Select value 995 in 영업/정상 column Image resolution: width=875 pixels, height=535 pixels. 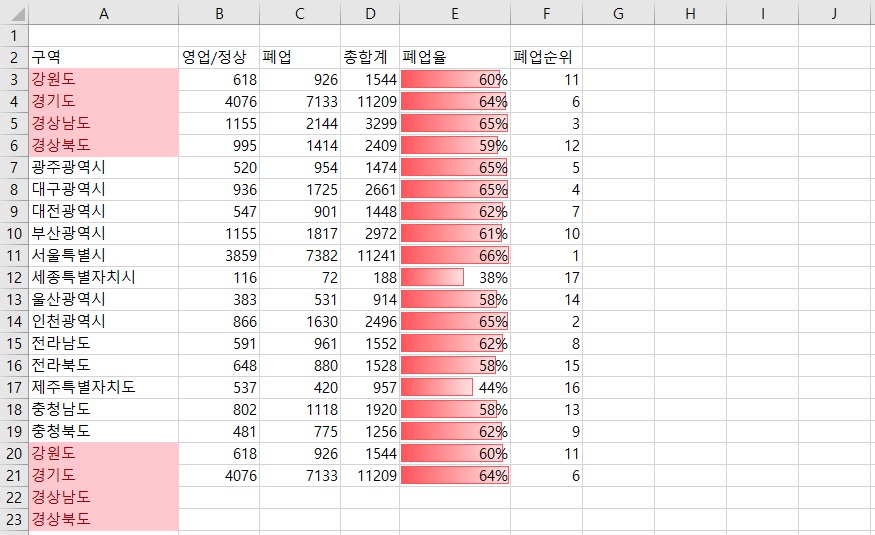(219, 146)
